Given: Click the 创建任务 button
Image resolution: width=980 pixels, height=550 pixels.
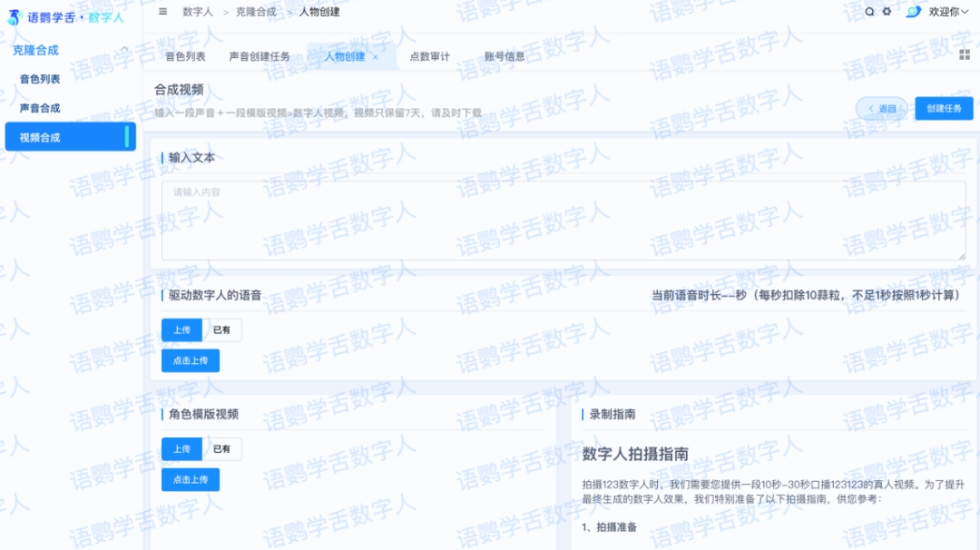Looking at the screenshot, I should click(944, 109).
